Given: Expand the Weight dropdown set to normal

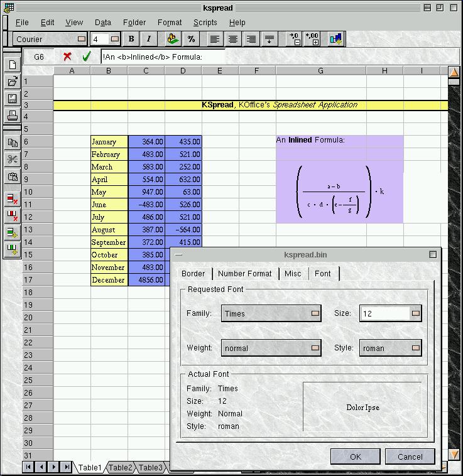Looking at the screenshot, I should [271, 348].
